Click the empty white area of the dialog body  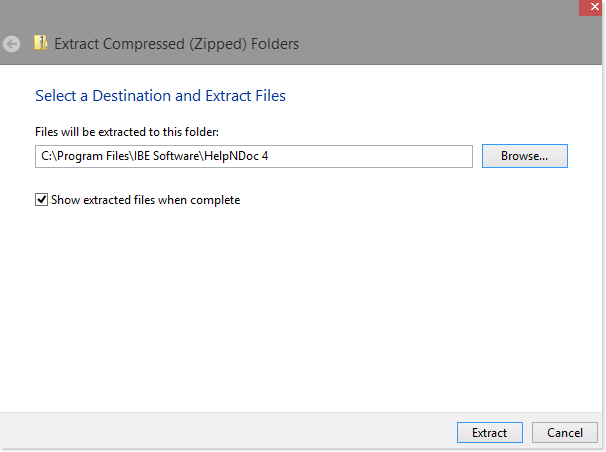pos(301,301)
